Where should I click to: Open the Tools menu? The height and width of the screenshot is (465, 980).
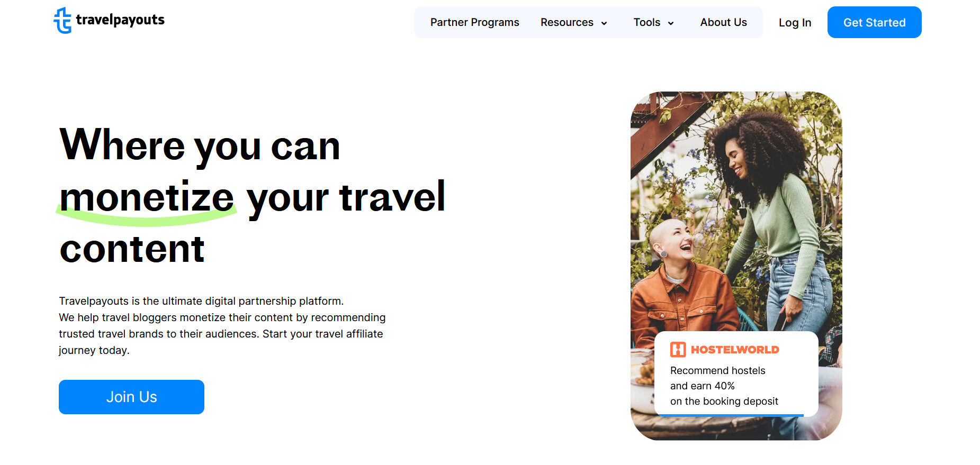646,22
